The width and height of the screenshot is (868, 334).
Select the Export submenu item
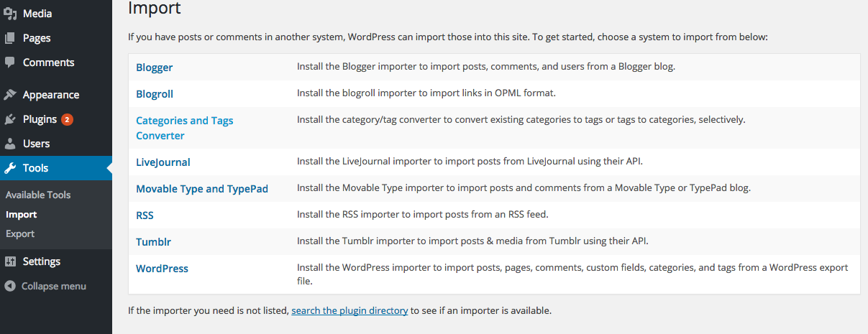tap(20, 233)
